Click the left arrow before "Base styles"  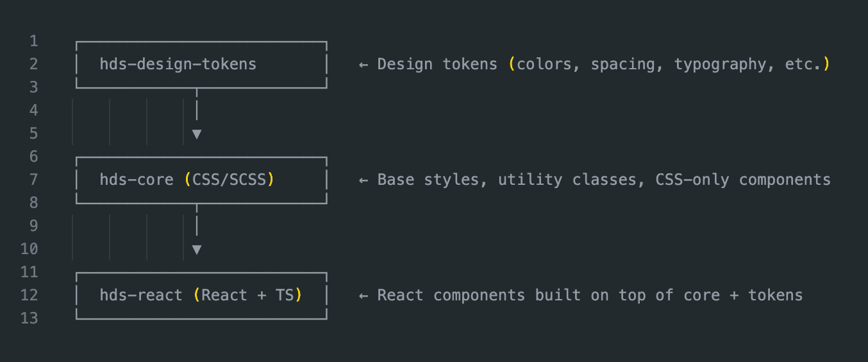[363, 180]
